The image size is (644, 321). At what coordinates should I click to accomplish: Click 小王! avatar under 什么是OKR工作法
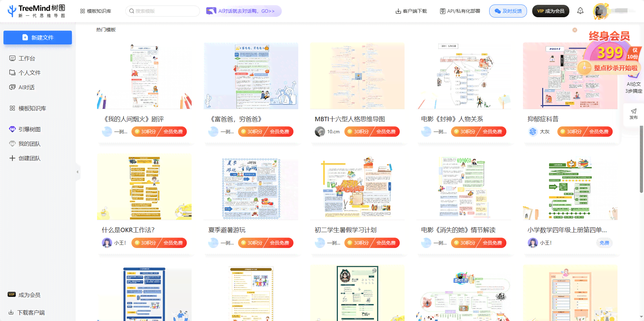point(107,243)
